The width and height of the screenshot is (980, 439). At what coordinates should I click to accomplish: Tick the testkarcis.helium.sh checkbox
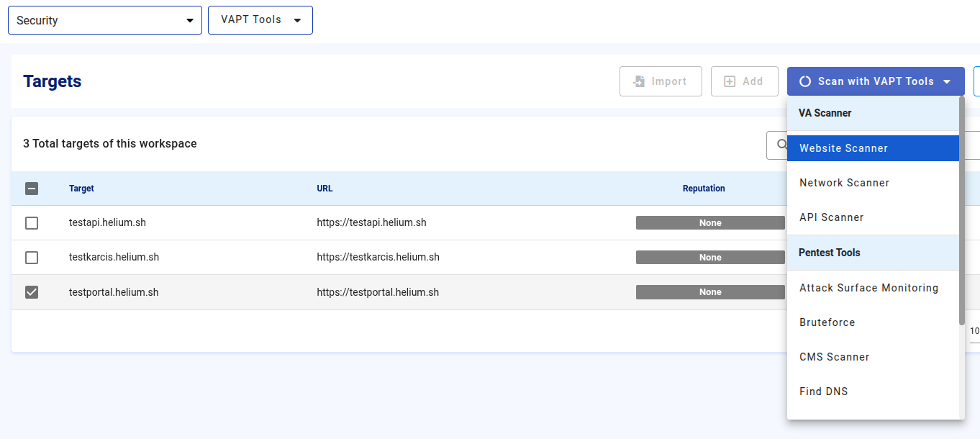click(x=32, y=258)
